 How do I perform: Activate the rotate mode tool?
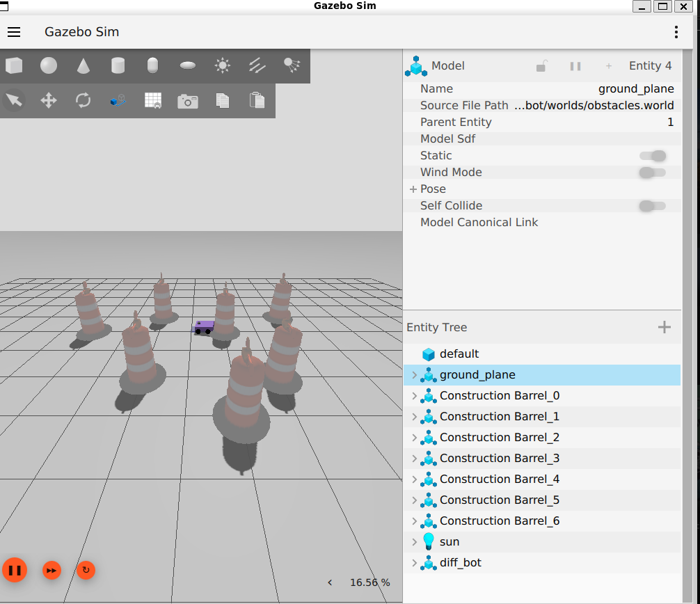click(x=83, y=100)
